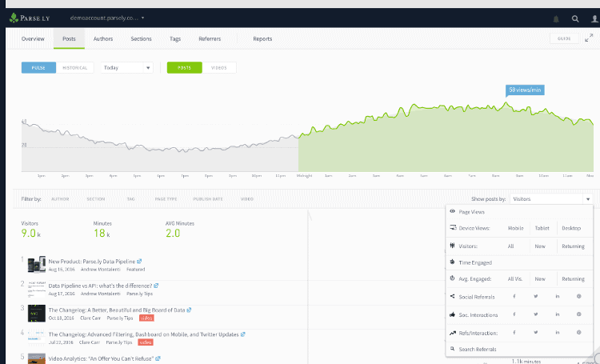This screenshot has width=600, height=364.
Task: Choose LinkedIn in the Social Referrals row
Action: coord(558,296)
